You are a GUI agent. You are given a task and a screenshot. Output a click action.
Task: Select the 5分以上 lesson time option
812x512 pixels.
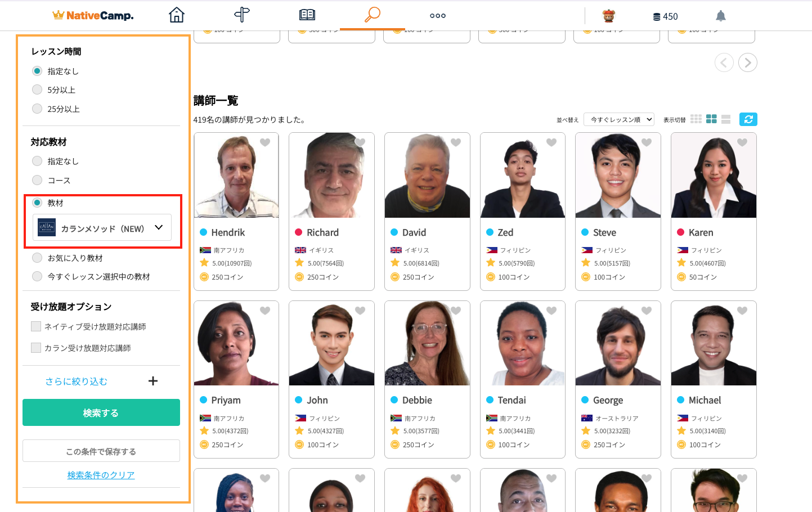click(x=37, y=89)
